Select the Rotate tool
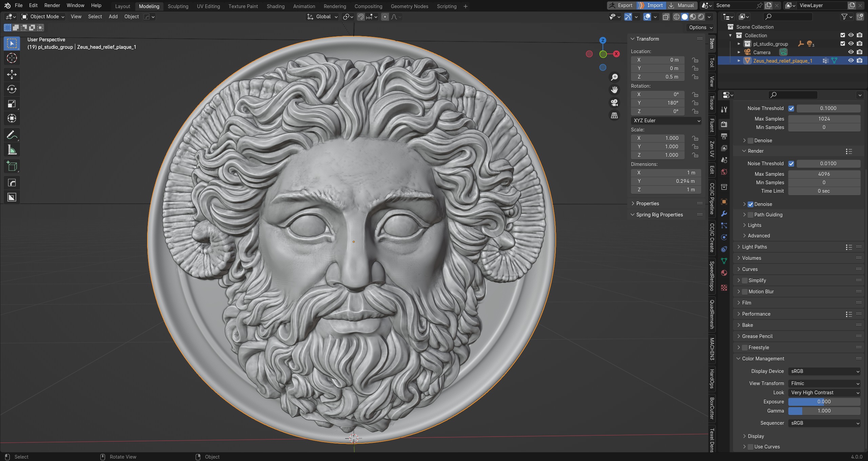The height and width of the screenshot is (461, 868). [12, 89]
